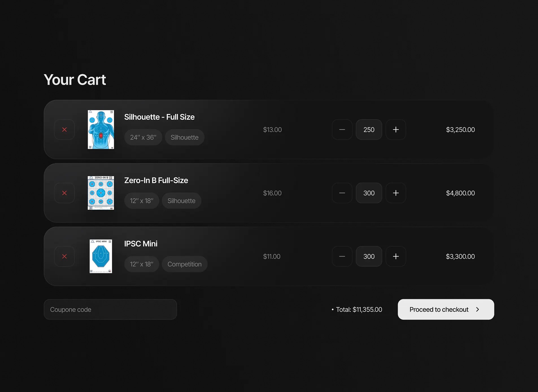The height and width of the screenshot is (392, 538).
Task: Click Zero-In B quantity field showing 300
Action: point(369,193)
